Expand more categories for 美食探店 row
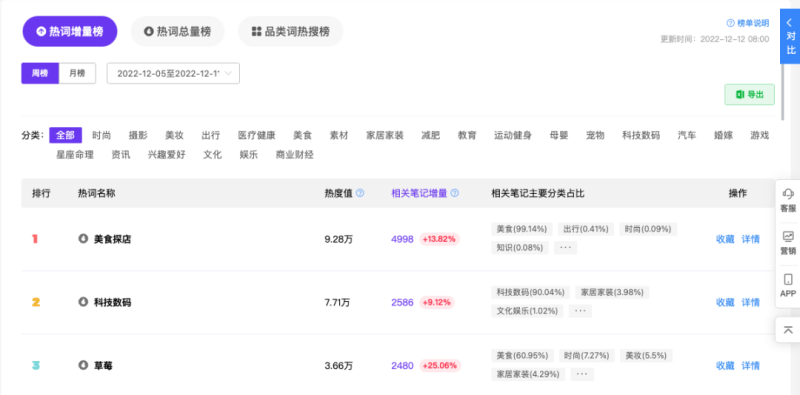Image resolution: width=800 pixels, height=395 pixels. 565,248
